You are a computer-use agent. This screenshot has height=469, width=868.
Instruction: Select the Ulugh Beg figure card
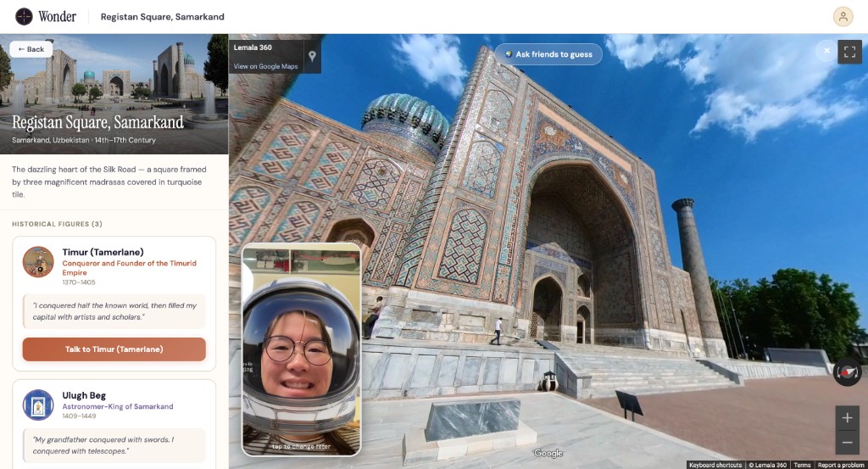coord(114,424)
